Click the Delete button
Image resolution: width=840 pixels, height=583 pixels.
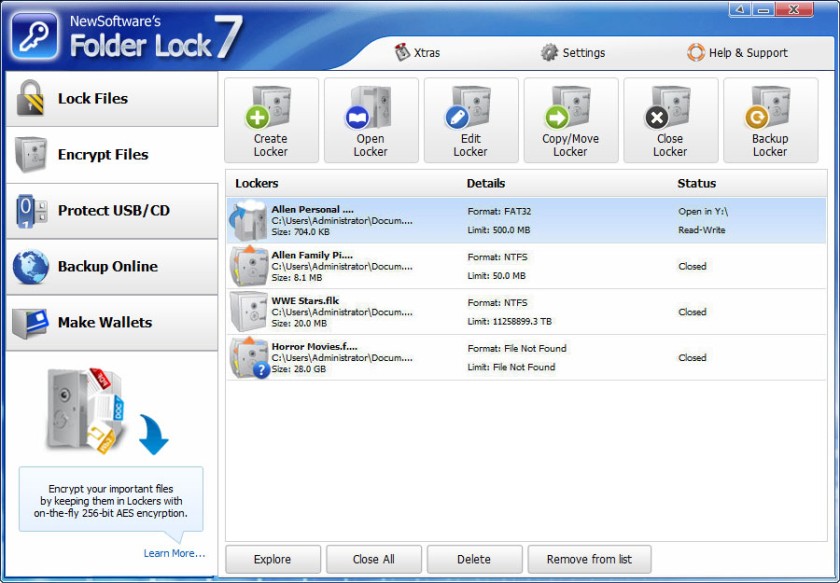point(474,559)
